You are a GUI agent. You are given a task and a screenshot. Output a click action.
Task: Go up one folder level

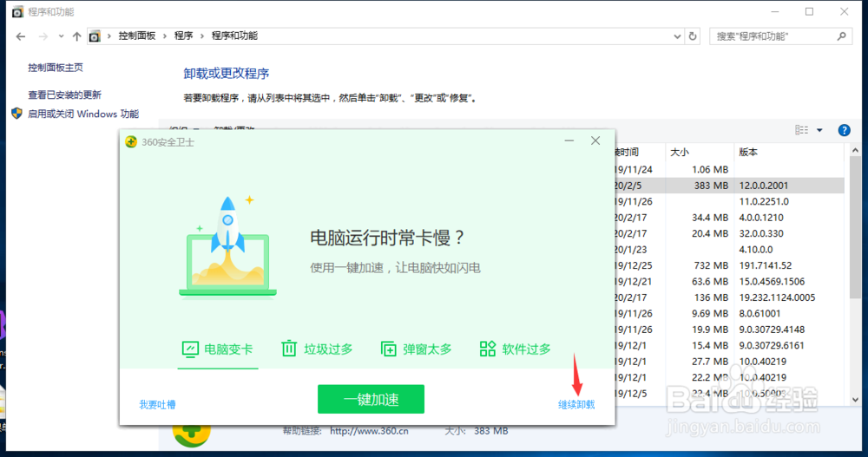tap(76, 36)
